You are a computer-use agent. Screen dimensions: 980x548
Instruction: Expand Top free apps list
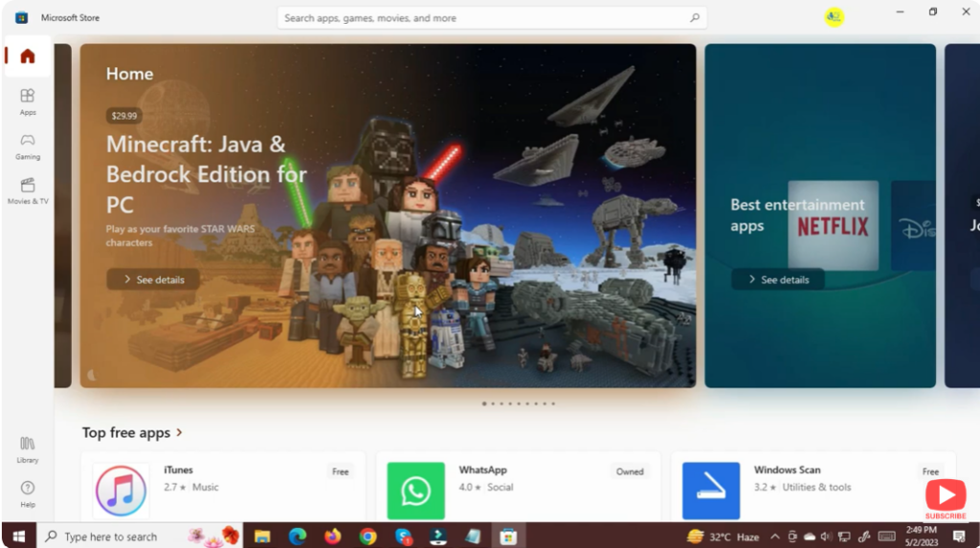tap(132, 432)
